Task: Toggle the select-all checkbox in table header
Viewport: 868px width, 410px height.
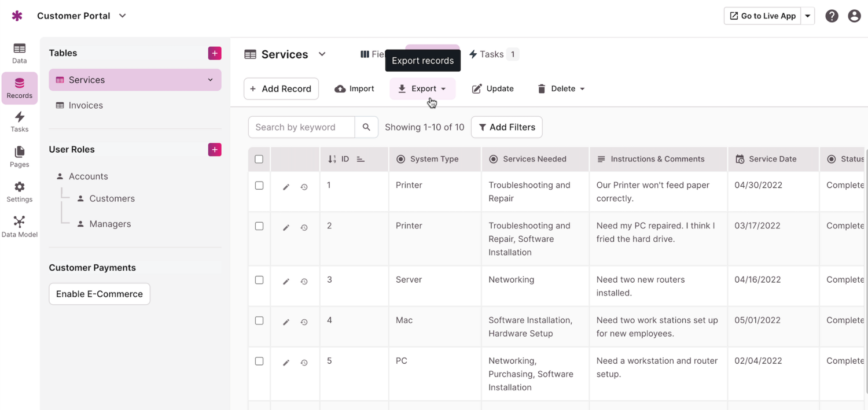Action: 259,159
